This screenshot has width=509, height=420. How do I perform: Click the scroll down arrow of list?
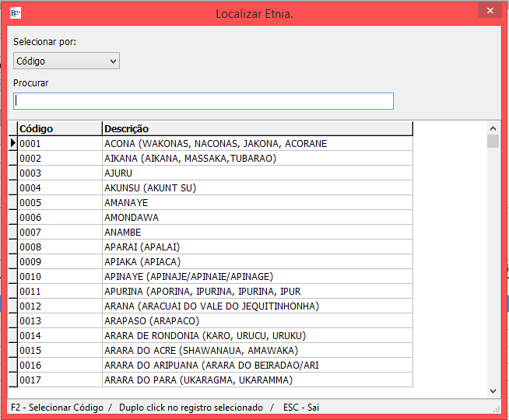(x=493, y=390)
